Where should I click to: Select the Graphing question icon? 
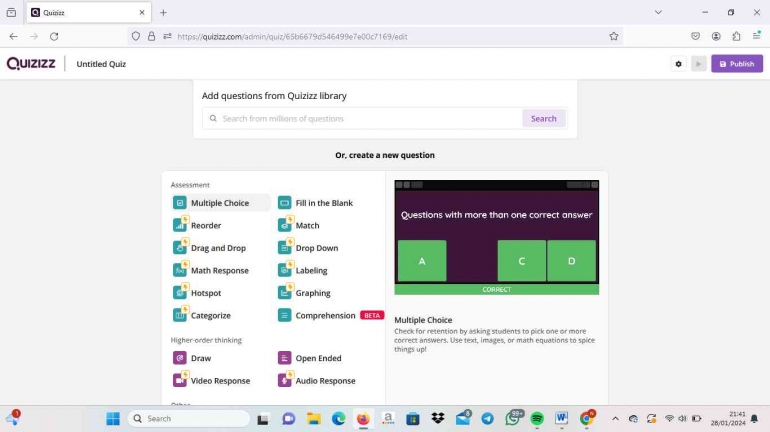point(284,293)
